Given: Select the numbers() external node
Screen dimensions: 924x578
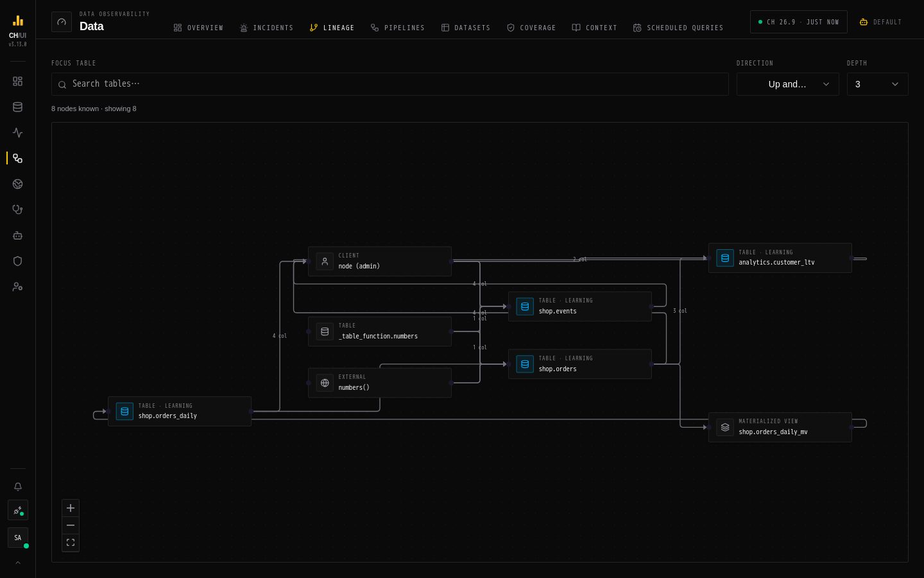Looking at the screenshot, I should click(x=380, y=383).
